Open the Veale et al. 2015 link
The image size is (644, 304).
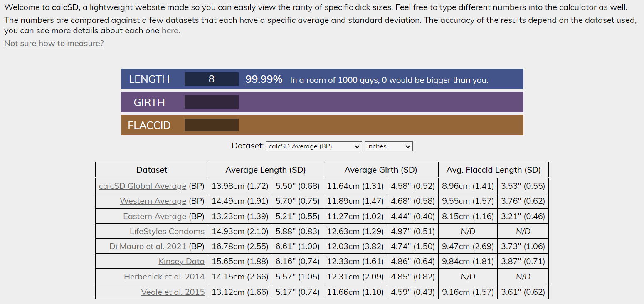[x=173, y=292]
